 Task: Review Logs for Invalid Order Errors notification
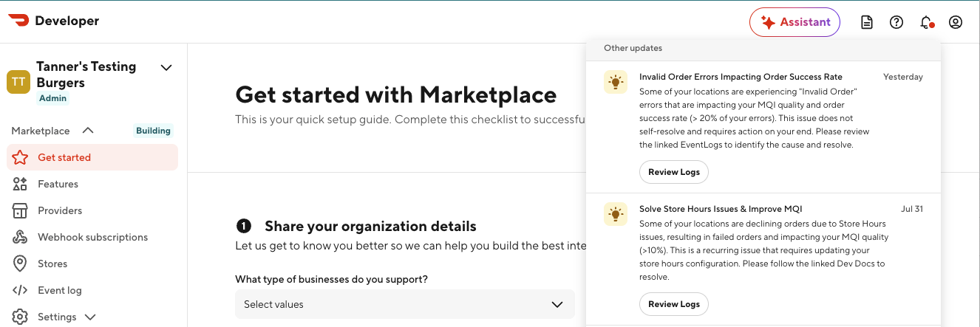(x=674, y=172)
